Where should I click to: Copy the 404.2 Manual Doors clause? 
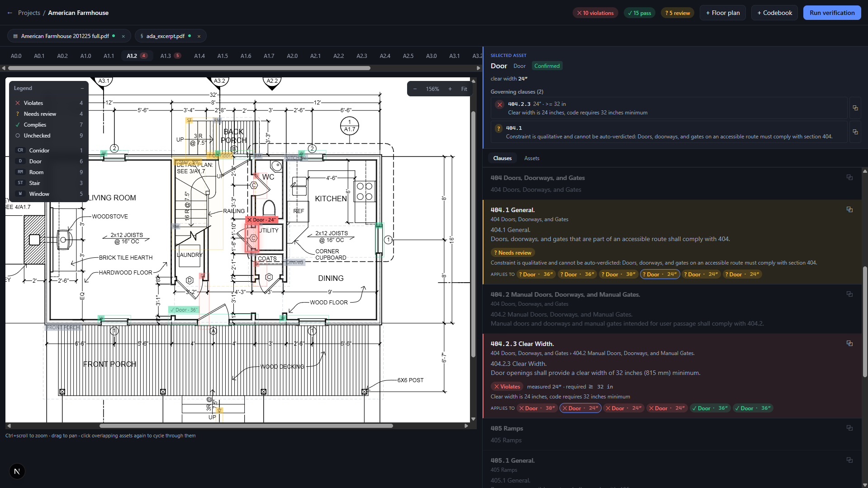pyautogui.click(x=849, y=294)
